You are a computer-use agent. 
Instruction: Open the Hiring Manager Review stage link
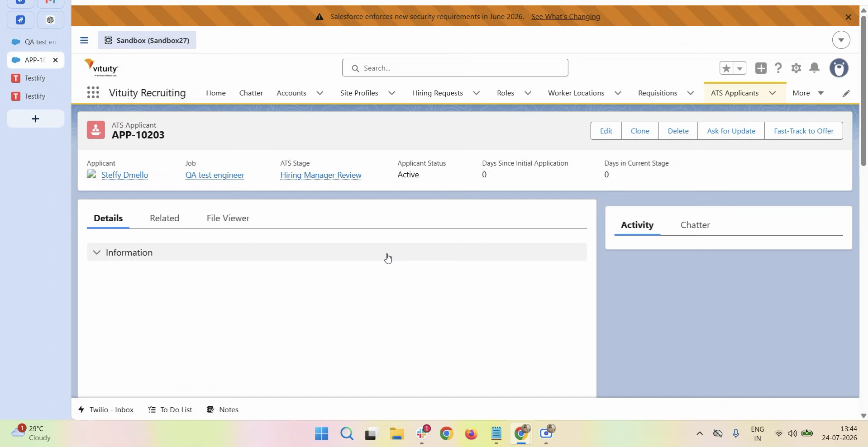point(321,175)
